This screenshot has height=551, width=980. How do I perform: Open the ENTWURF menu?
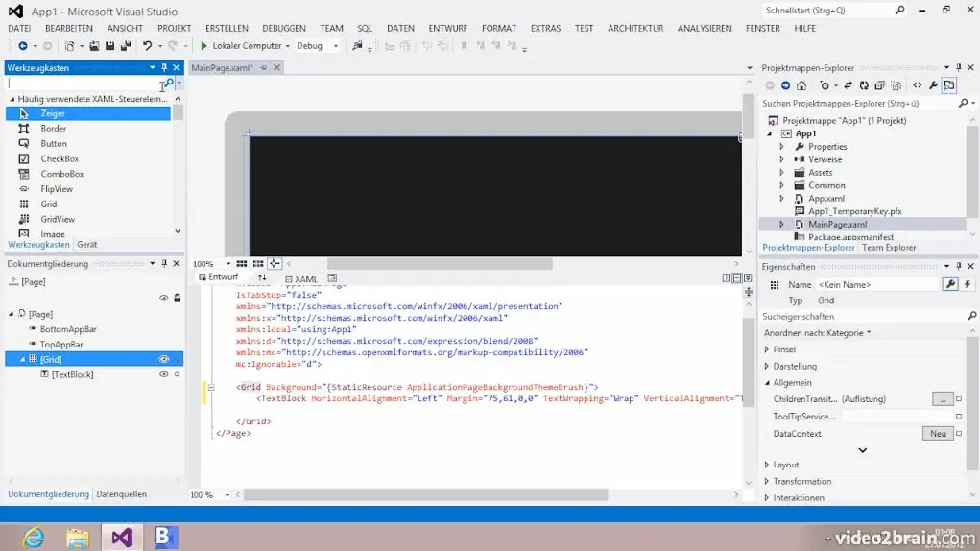click(x=447, y=28)
